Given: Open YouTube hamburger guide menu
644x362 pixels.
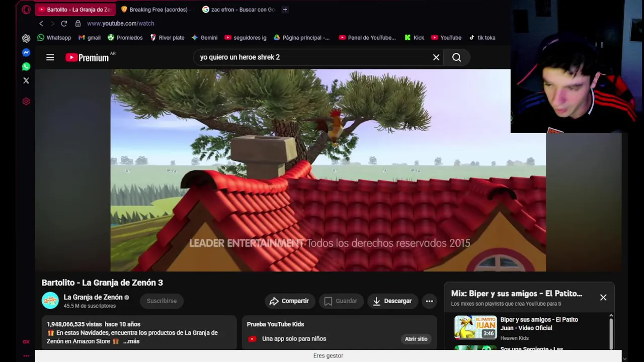Looking at the screenshot, I should pyautogui.click(x=50, y=57).
